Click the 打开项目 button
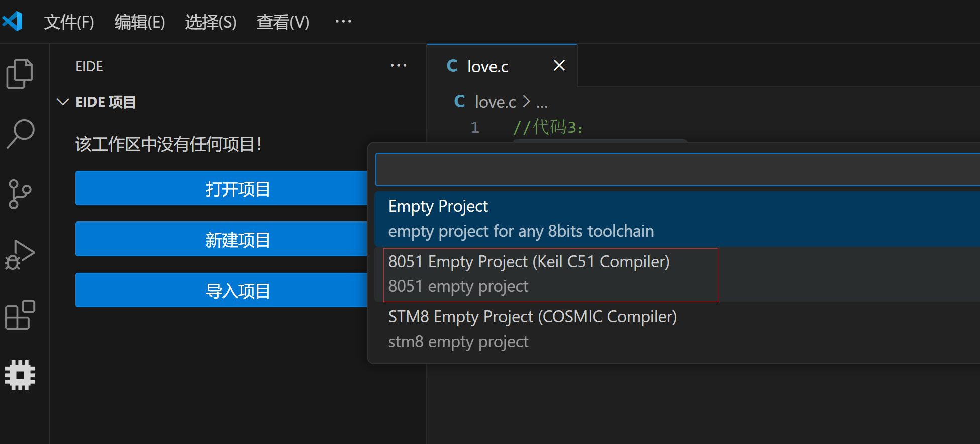The image size is (980, 444). point(222,188)
